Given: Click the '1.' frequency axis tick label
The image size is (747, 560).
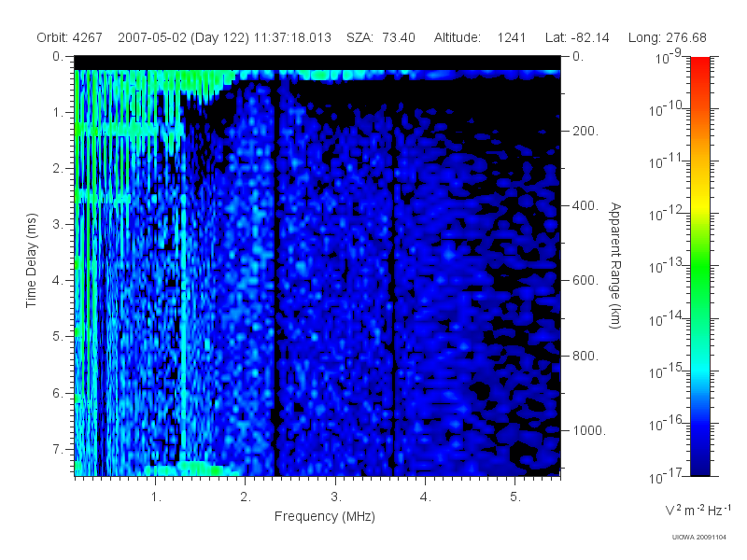Looking at the screenshot, I should tap(156, 497).
